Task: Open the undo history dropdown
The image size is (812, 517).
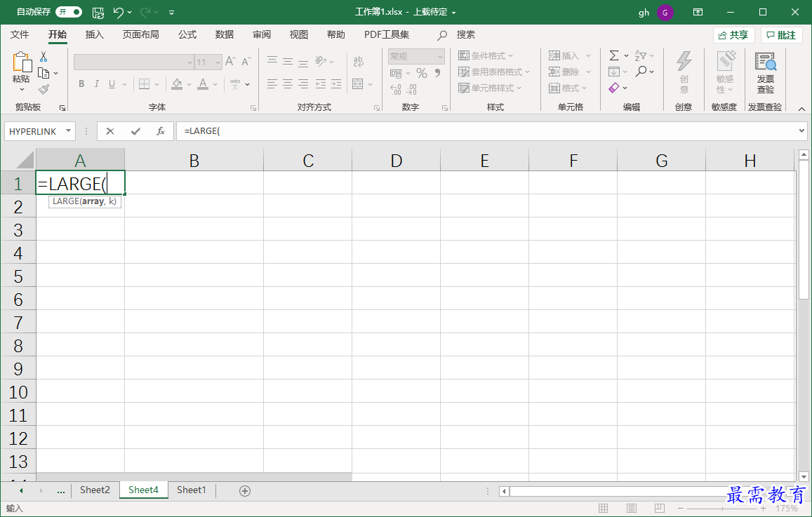Action: point(129,13)
